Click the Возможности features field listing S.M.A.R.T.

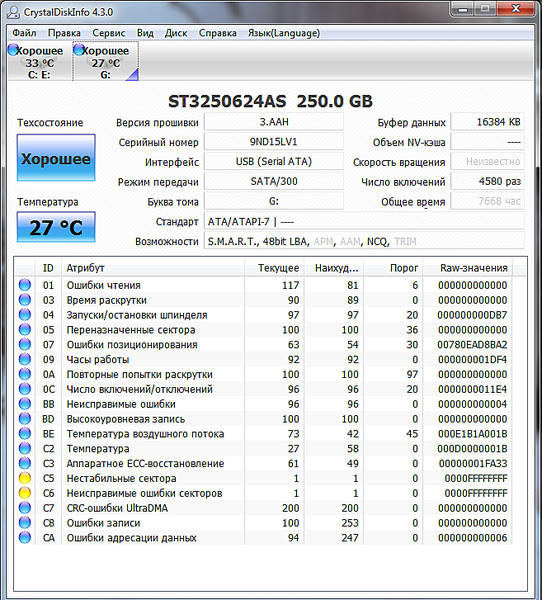click(364, 241)
